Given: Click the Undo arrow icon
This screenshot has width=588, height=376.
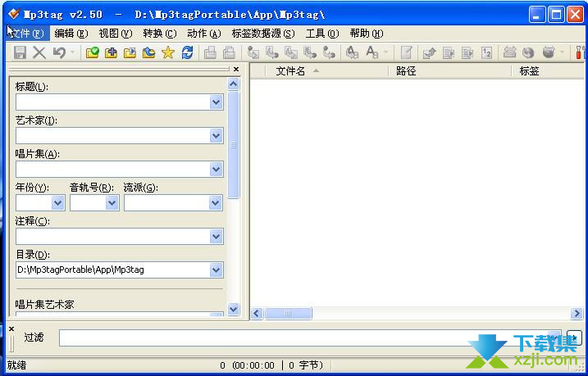Looking at the screenshot, I should pos(59,52).
